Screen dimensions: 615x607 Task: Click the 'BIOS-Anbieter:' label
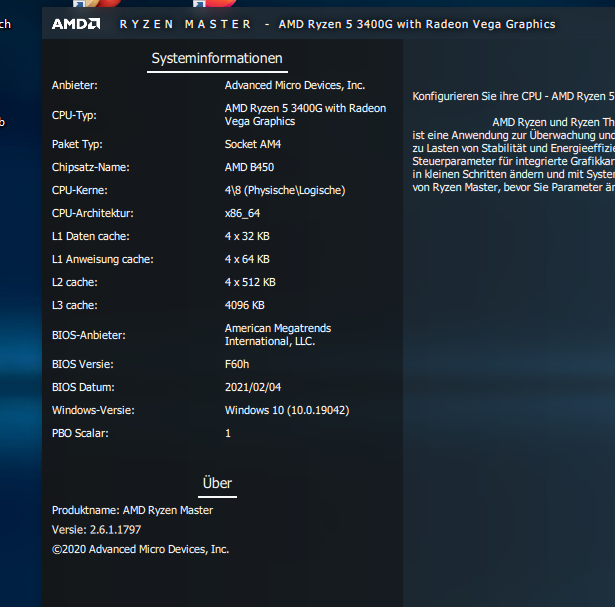(89, 335)
